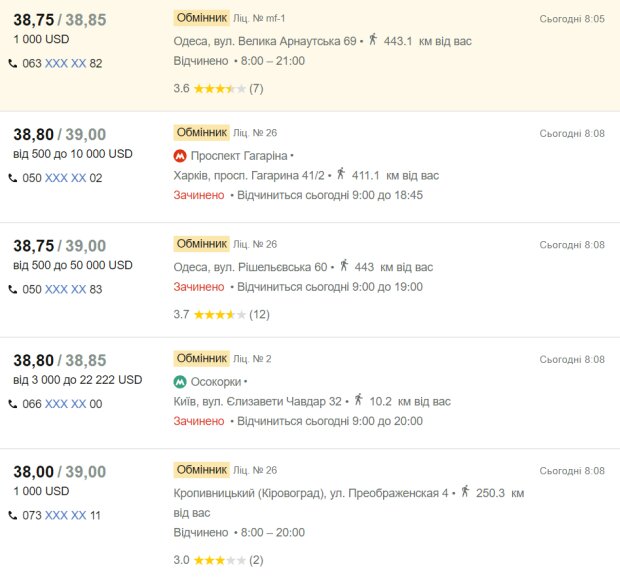Click phone icon next to 066 number
620x581 pixels.
click(x=13, y=404)
